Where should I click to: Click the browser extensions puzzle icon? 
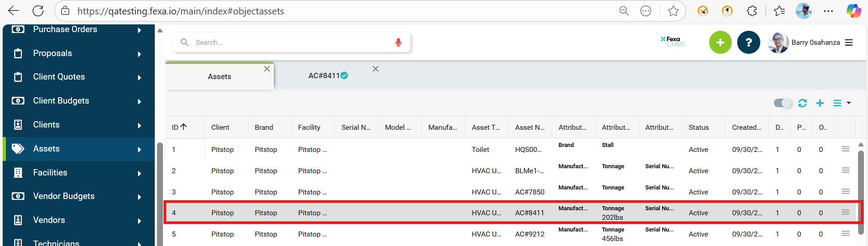752,11
